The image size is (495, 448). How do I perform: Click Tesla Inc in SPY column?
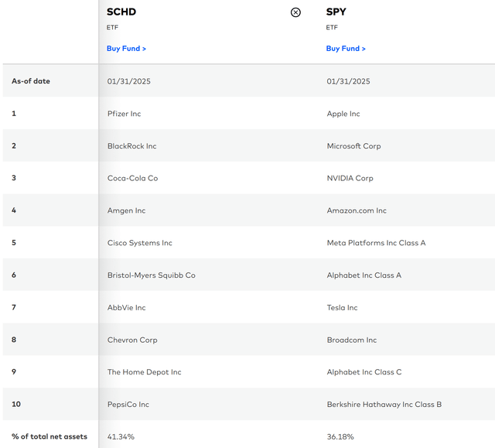[342, 308]
